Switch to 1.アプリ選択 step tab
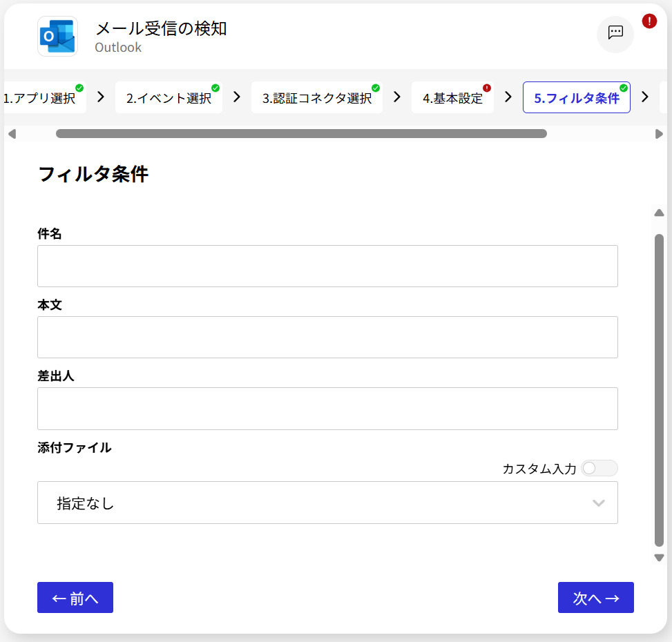Screen dimensions: 672x642 tap(41, 98)
